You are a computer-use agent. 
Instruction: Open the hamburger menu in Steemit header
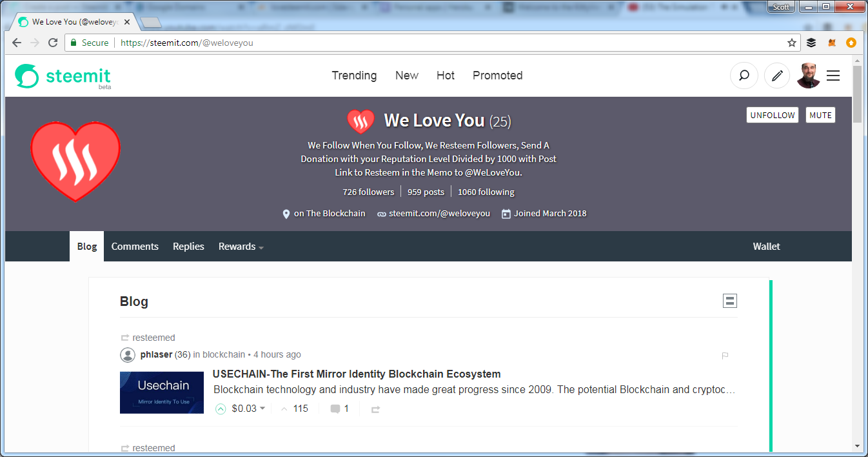[x=833, y=76]
